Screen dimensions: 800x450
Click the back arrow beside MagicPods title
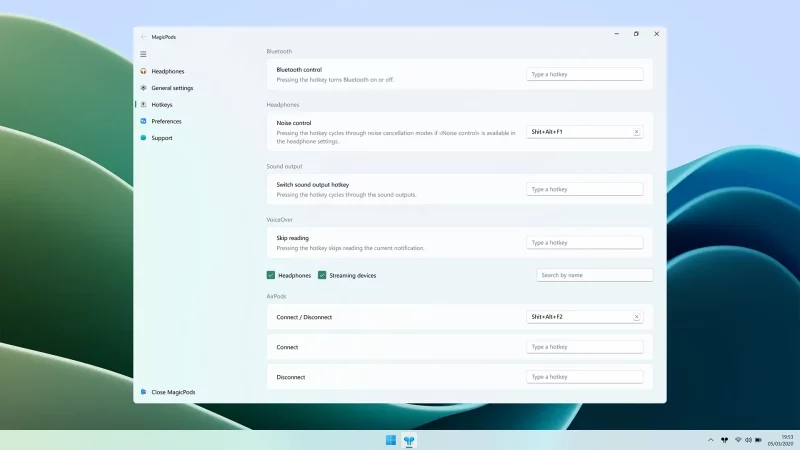(143, 36)
